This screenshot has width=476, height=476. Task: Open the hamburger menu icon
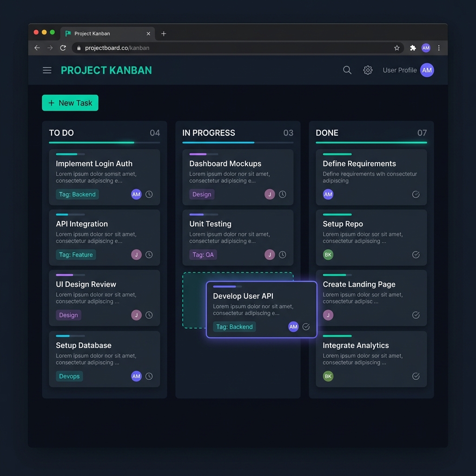(x=47, y=70)
